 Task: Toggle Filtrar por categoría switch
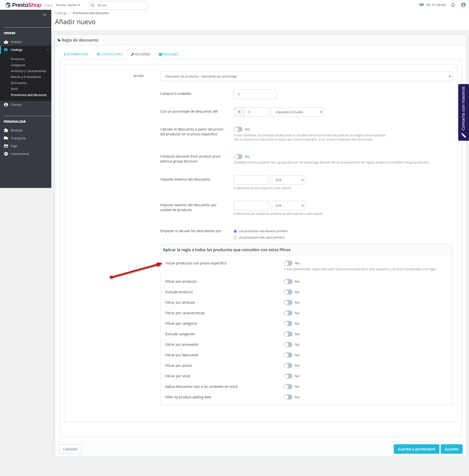[288, 324]
